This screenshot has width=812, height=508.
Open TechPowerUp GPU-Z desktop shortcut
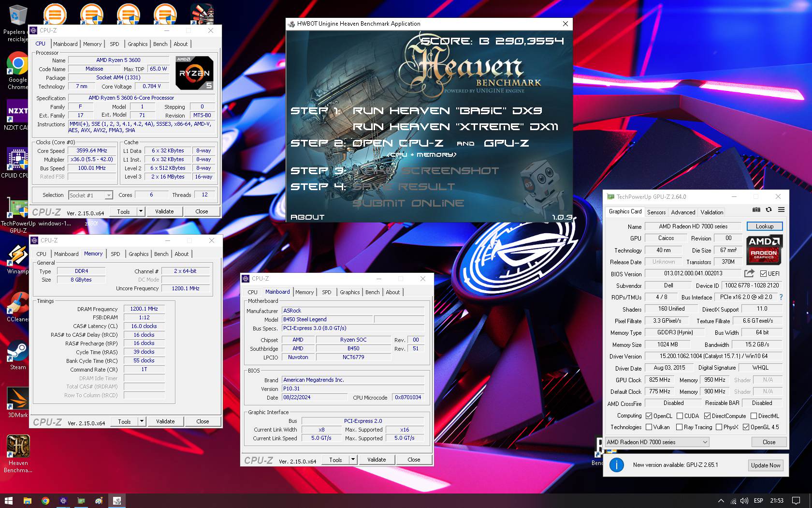pos(18,215)
